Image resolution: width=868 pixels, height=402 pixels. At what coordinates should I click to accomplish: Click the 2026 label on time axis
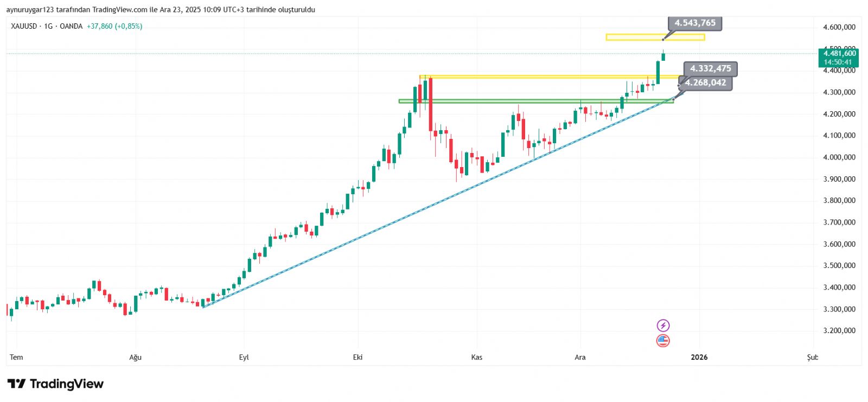point(699,357)
